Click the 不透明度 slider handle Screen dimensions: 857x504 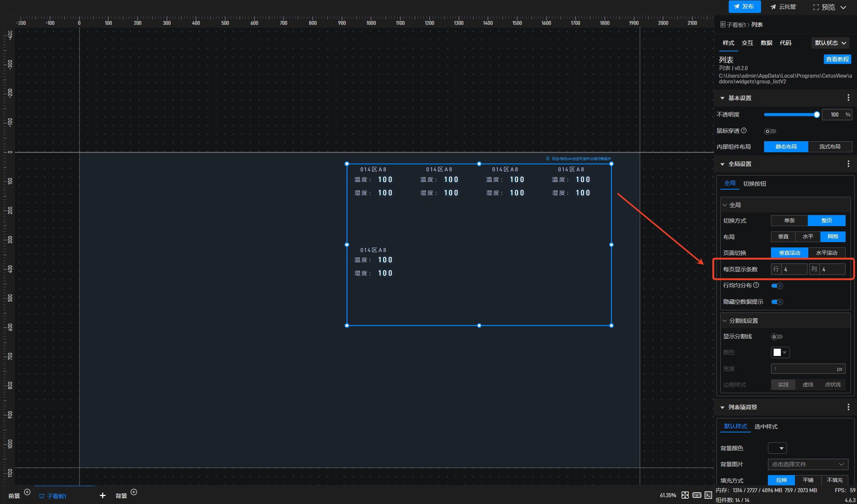817,115
